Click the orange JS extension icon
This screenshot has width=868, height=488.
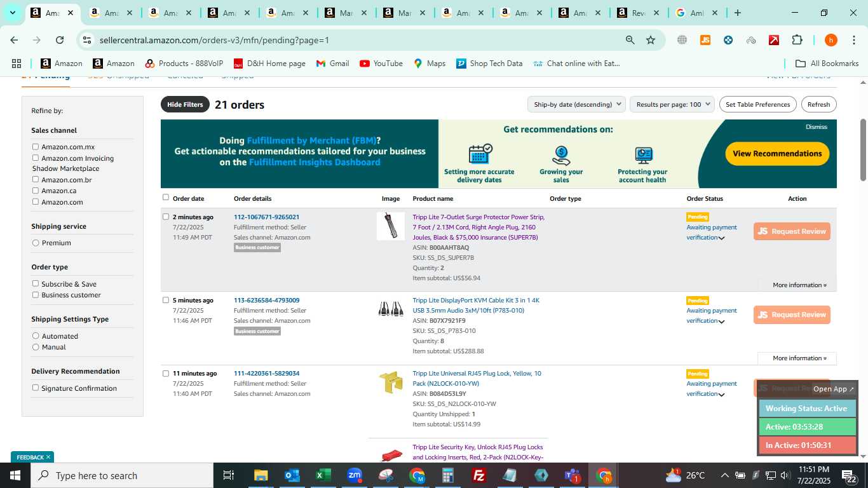[705, 40]
